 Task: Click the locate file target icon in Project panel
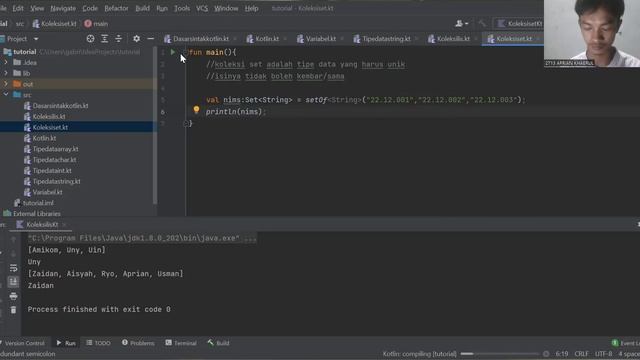[90, 38]
